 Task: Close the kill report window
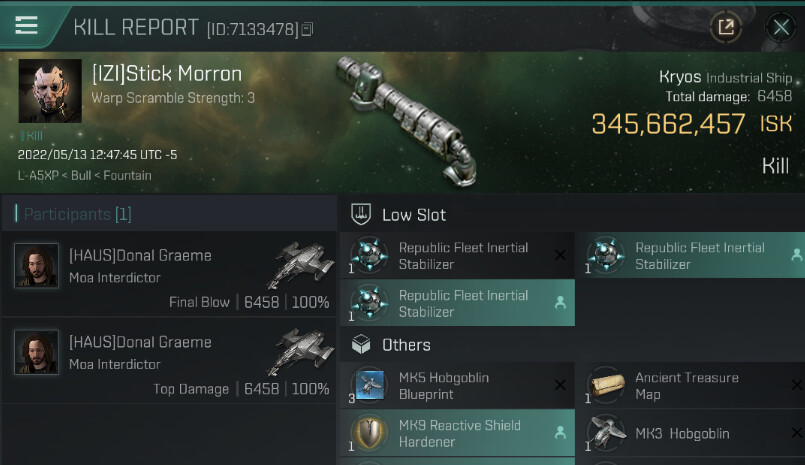click(x=780, y=27)
